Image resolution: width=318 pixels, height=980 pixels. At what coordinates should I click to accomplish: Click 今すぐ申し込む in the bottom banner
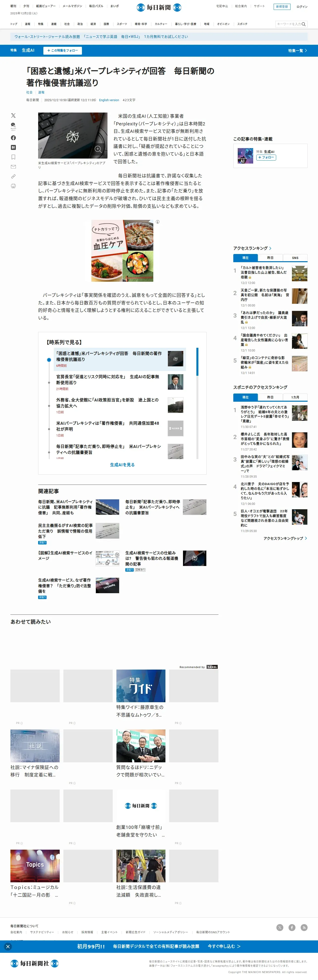click(224, 947)
